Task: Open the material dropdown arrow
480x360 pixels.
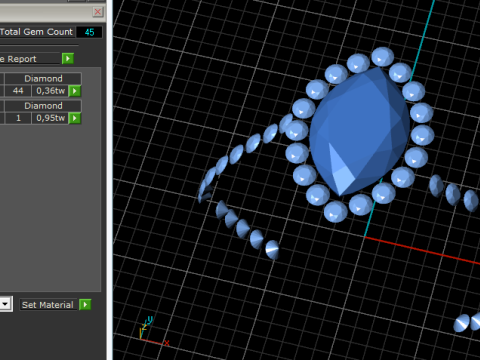Action: (6, 304)
